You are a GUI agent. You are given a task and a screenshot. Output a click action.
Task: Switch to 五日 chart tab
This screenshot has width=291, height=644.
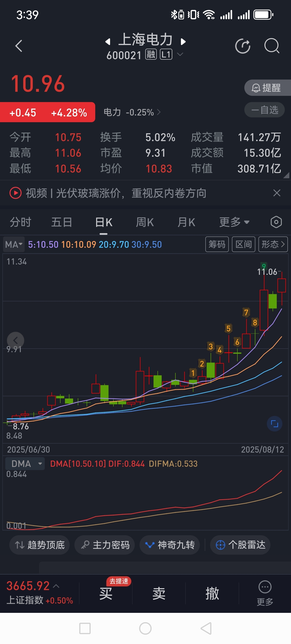pos(62,222)
